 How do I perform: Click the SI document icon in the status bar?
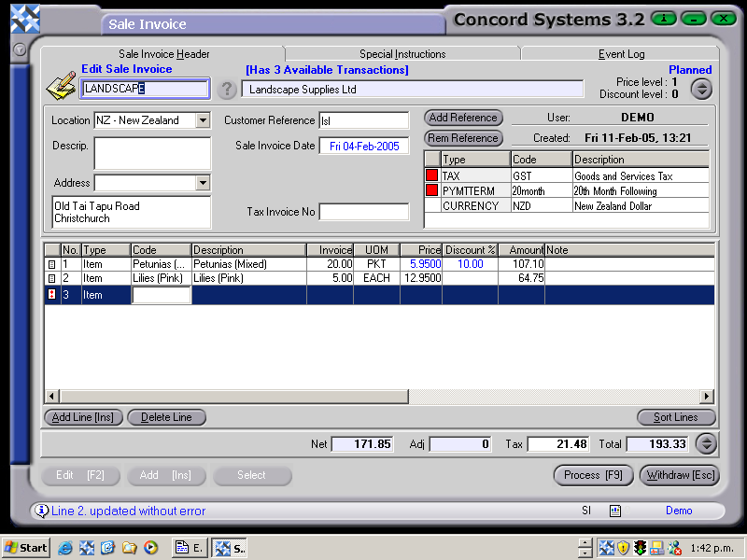(x=614, y=511)
